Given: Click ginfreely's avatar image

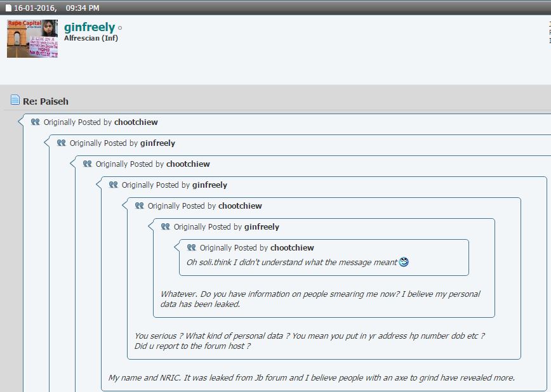Looking at the screenshot, I should pos(32,39).
